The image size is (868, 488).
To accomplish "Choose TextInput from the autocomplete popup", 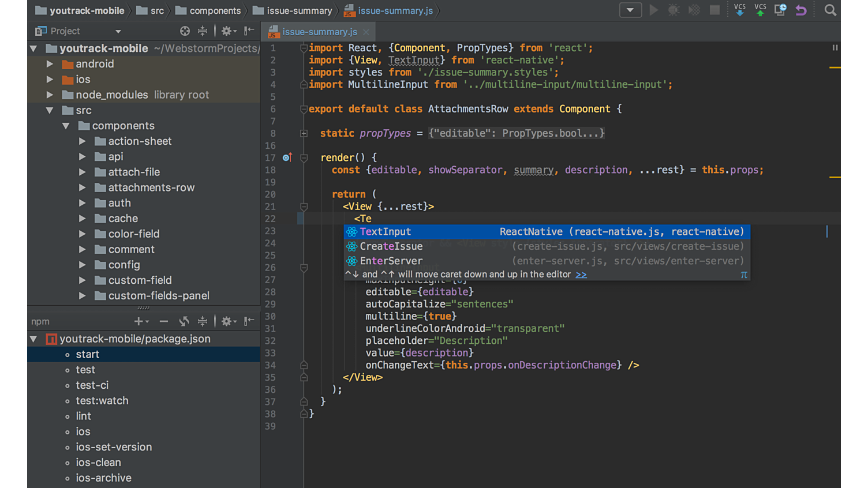I will [x=386, y=231].
